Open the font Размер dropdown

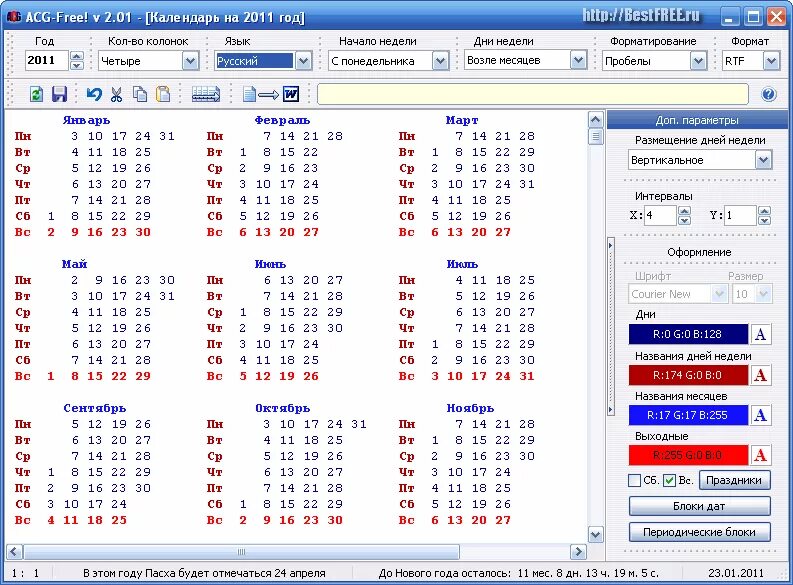(764, 294)
